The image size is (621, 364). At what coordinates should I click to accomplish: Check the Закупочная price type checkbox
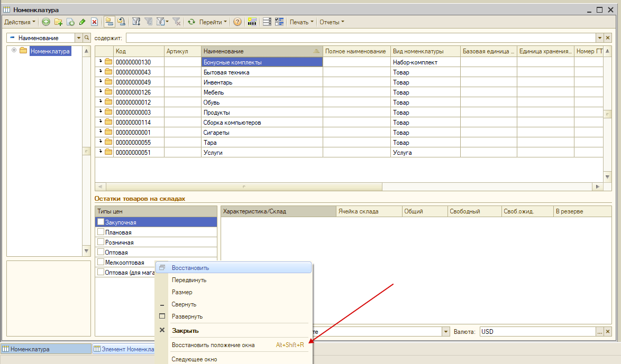click(x=101, y=222)
